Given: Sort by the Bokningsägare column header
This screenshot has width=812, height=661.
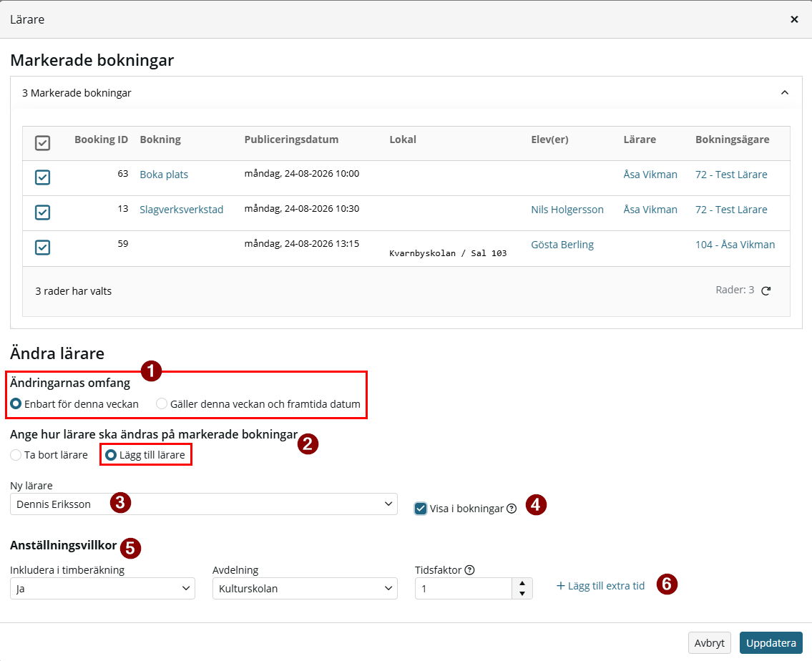Looking at the screenshot, I should tap(733, 139).
